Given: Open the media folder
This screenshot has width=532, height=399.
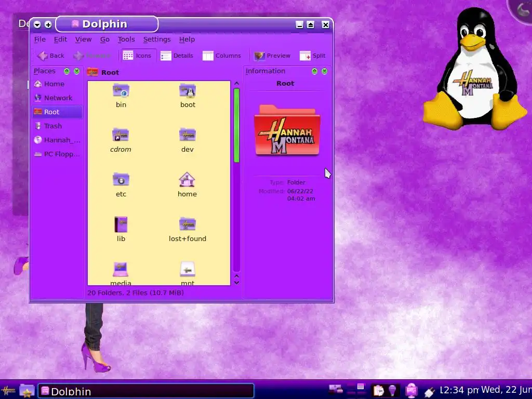Looking at the screenshot, I should pos(121,273).
